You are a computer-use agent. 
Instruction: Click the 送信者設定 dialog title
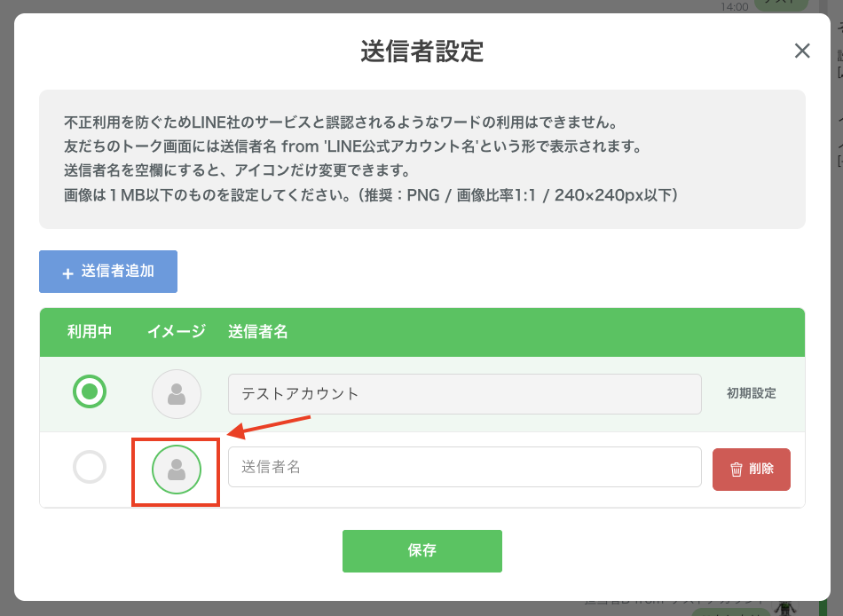pyautogui.click(x=421, y=51)
